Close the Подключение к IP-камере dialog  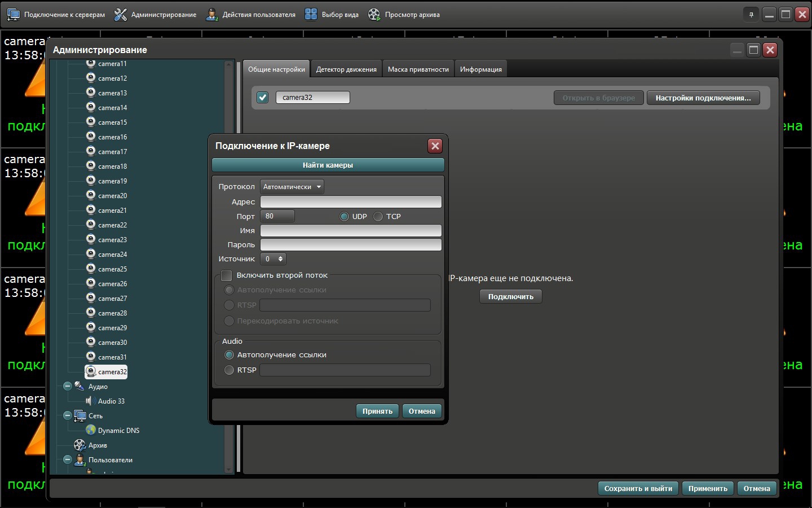[435, 146]
